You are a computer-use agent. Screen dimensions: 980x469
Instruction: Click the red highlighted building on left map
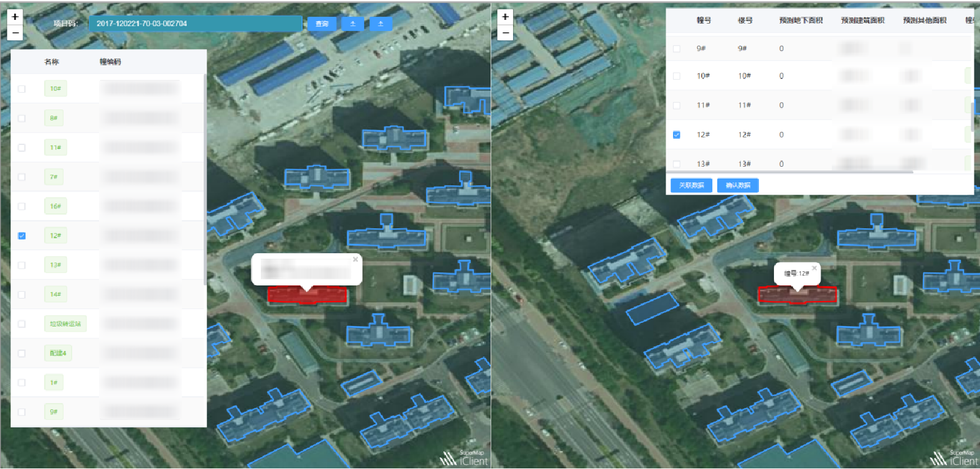point(308,295)
